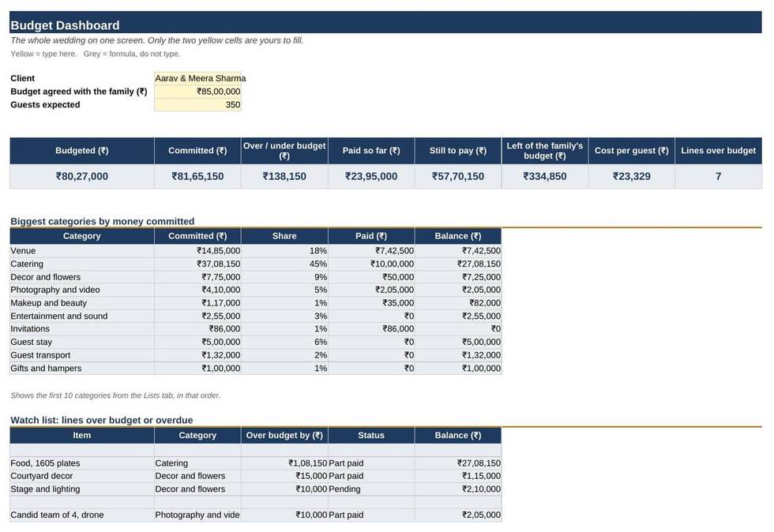Select the lines over budget count 7
This screenshot has width=774, height=532.
pyautogui.click(x=718, y=176)
